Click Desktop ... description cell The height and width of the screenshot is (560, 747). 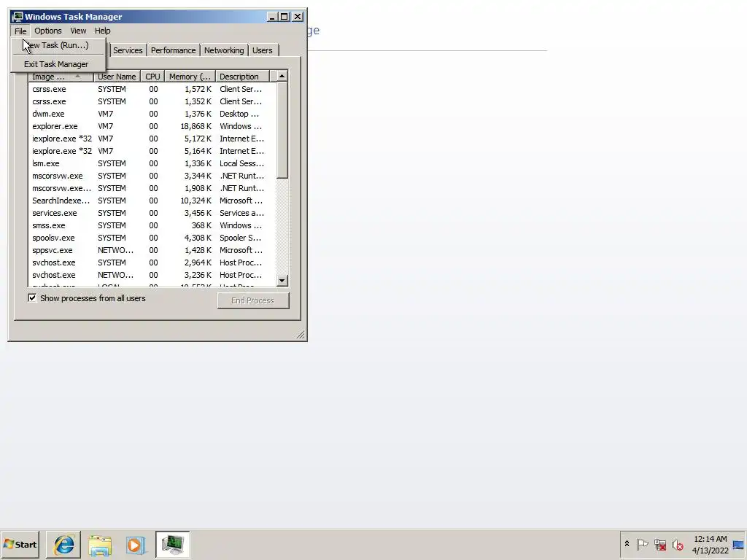(239, 114)
